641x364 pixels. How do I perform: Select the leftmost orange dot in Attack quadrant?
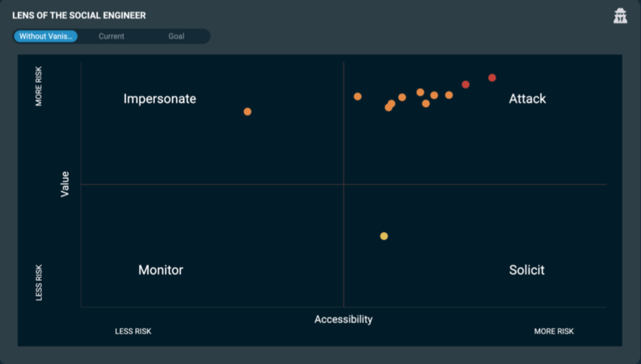click(x=357, y=97)
